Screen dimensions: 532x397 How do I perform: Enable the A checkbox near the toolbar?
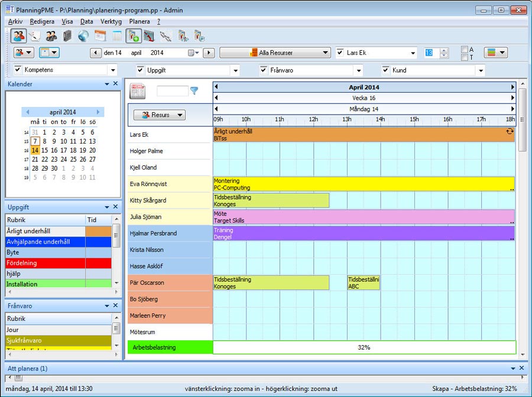click(465, 50)
